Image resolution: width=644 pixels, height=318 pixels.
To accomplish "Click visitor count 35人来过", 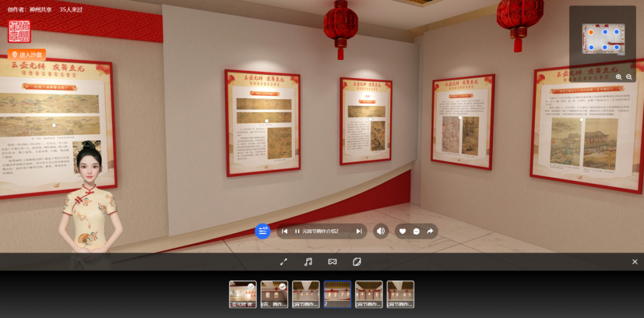I will point(71,10).
